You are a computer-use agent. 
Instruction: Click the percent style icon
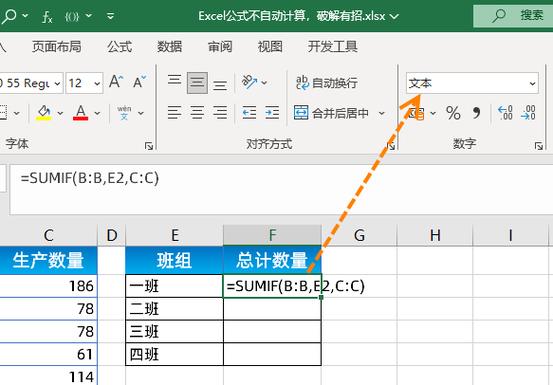[x=453, y=113]
